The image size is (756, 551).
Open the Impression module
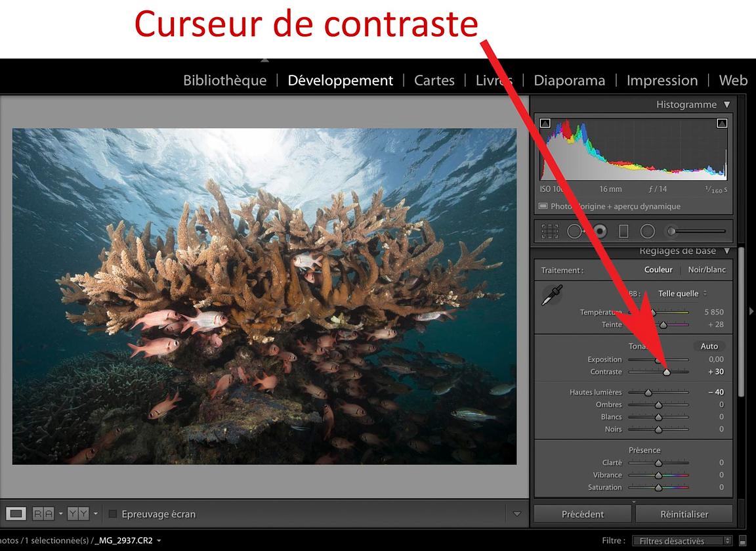click(x=662, y=80)
